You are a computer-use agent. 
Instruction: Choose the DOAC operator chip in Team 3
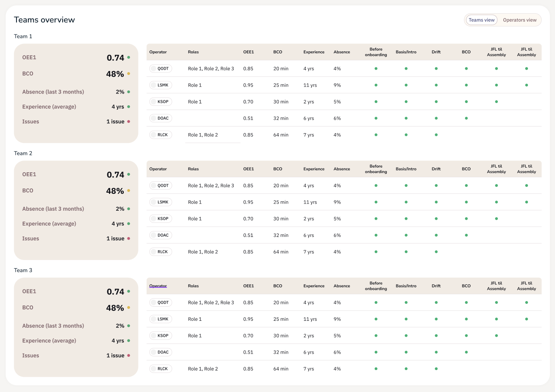161,352
